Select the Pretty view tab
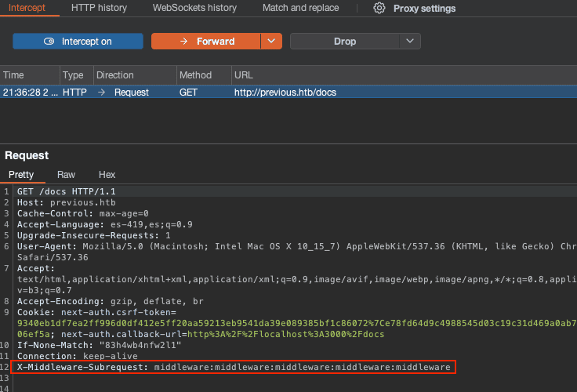577x392 pixels. pos(21,175)
